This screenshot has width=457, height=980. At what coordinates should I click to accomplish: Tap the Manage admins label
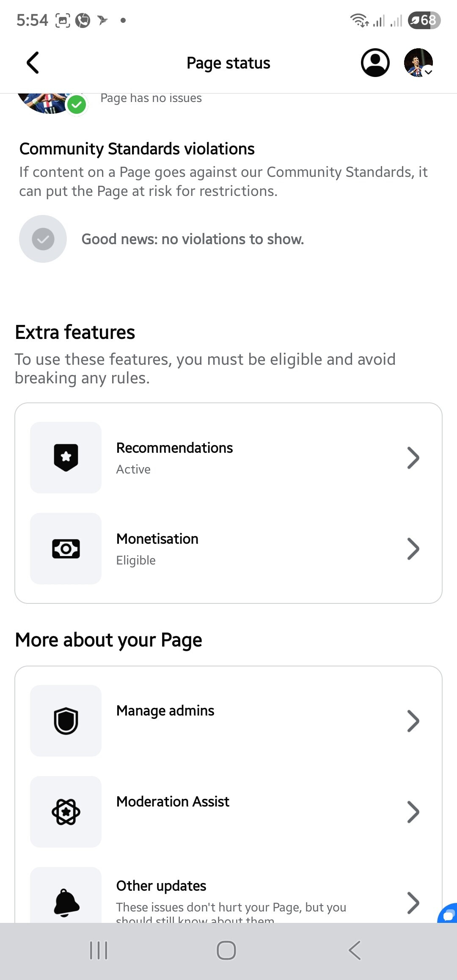(165, 710)
